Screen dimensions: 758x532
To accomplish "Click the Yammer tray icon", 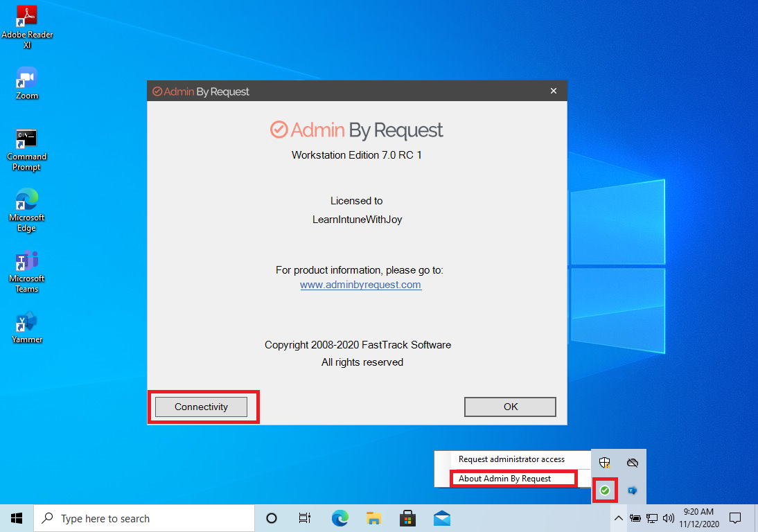I will (x=633, y=490).
